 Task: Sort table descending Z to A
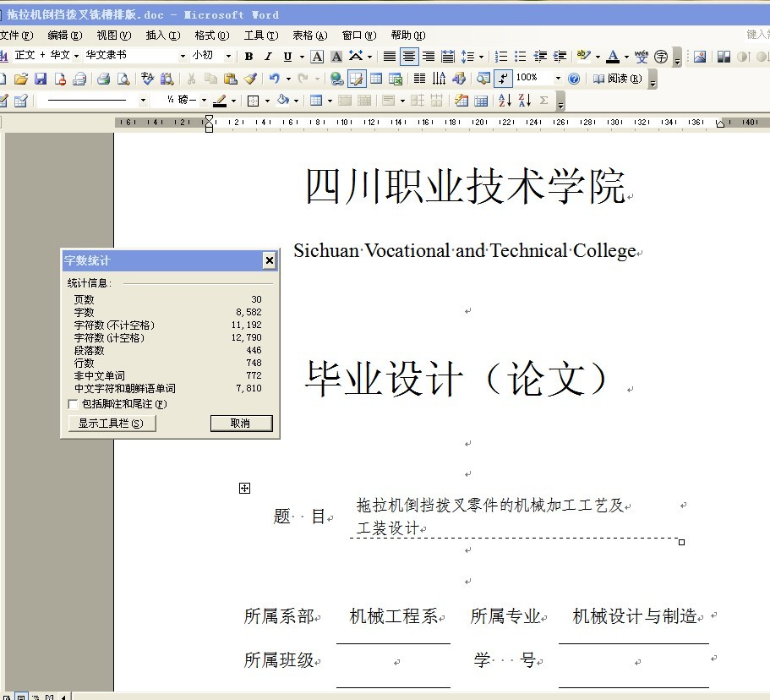524,101
